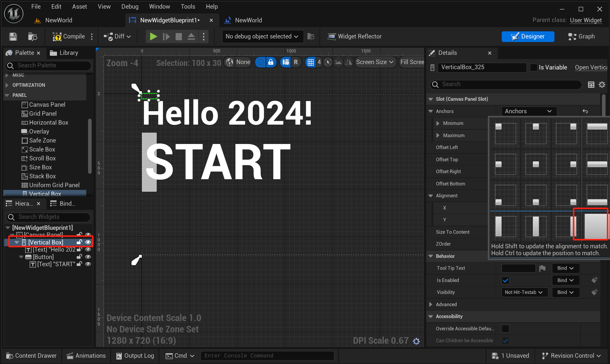Uncheck the Is Enabled checkbox
The height and width of the screenshot is (364, 610).
(x=505, y=281)
